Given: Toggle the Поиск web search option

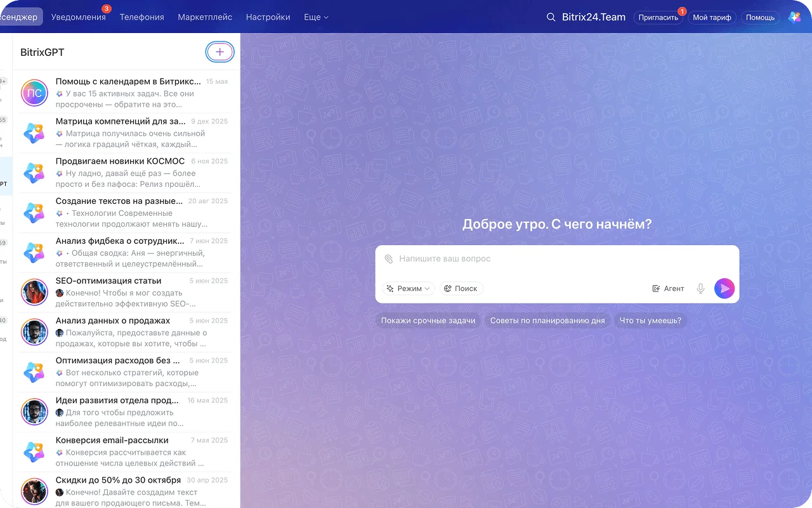Looking at the screenshot, I should point(461,288).
